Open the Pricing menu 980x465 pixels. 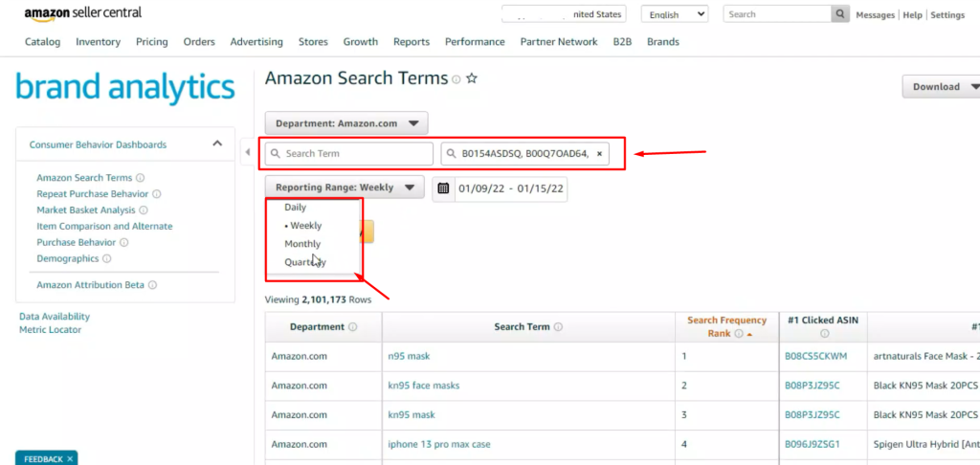(152, 42)
